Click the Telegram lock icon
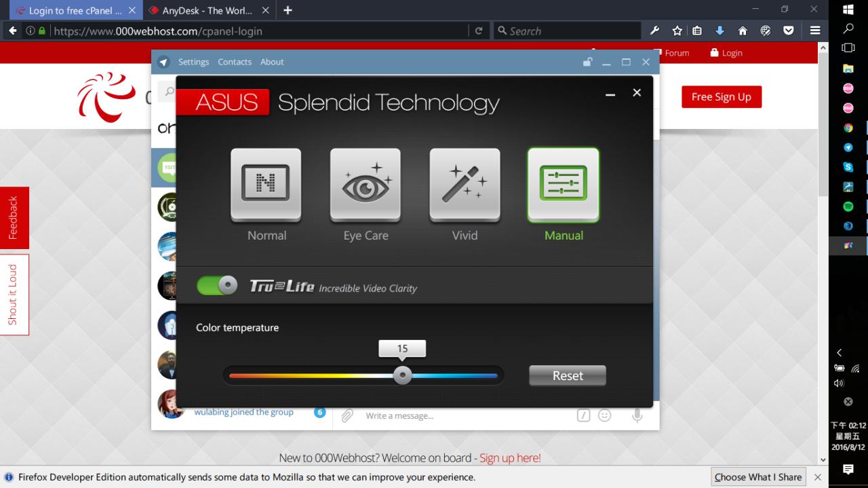Image resolution: width=868 pixels, height=488 pixels. tap(587, 62)
